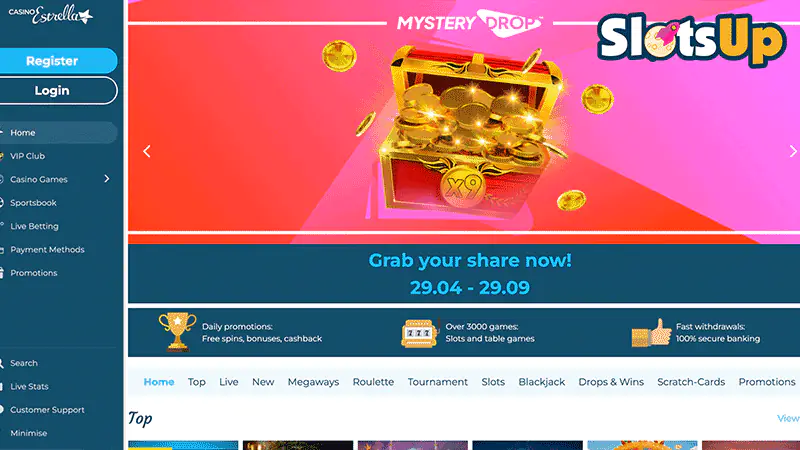Click the Login button

click(58, 90)
